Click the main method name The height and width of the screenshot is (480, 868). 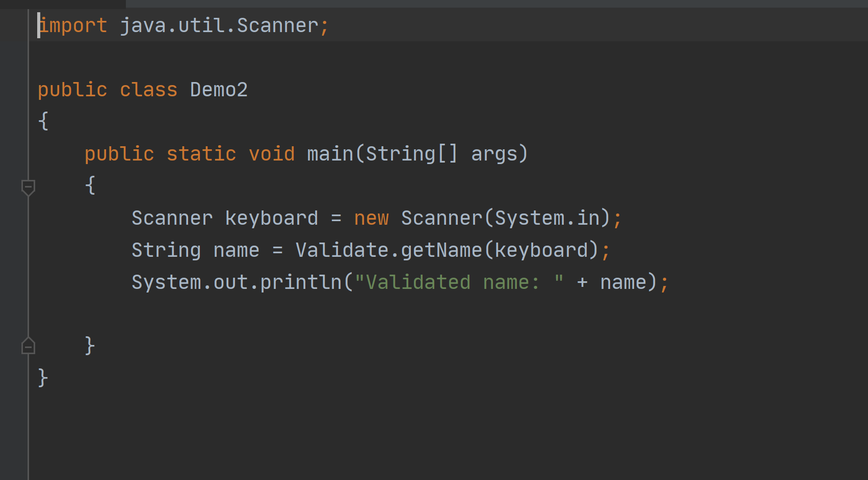click(330, 154)
